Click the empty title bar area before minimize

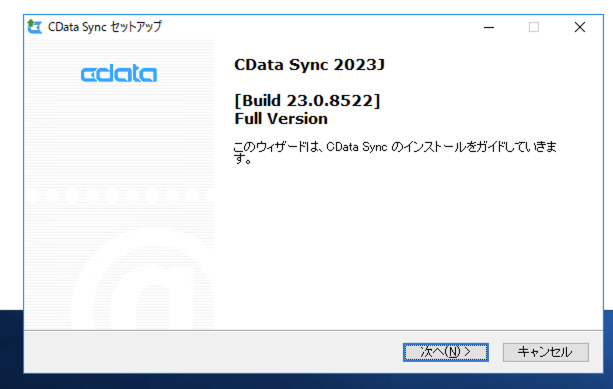(x=313, y=27)
